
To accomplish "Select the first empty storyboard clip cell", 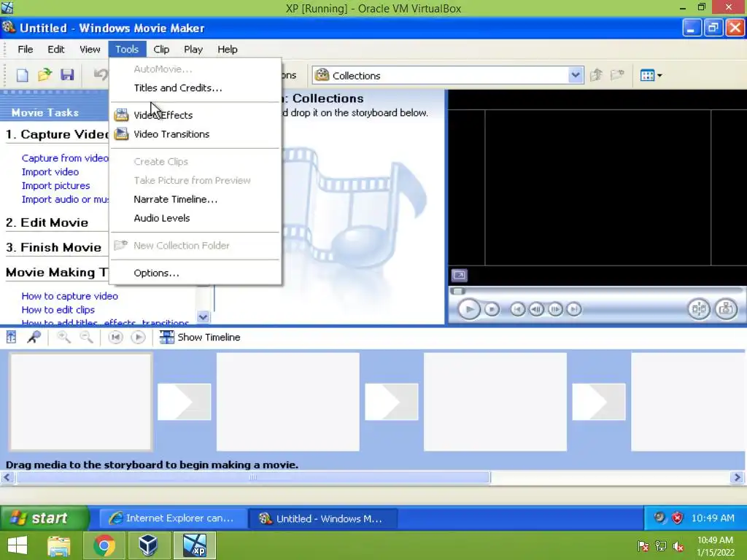I will (x=81, y=402).
